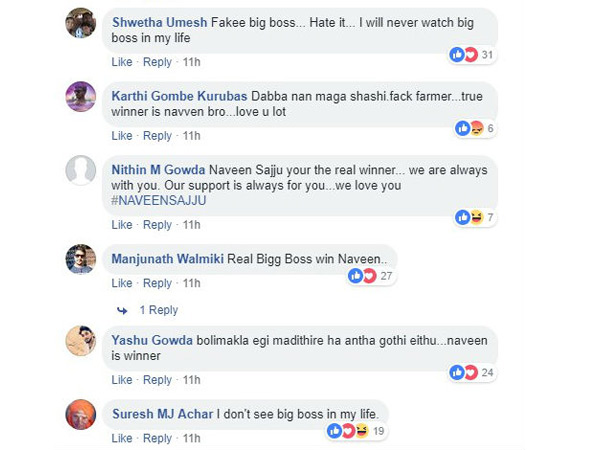This screenshot has height=450, width=600.
Task: Like Shwetha Umesh's comment
Action: click(x=122, y=62)
